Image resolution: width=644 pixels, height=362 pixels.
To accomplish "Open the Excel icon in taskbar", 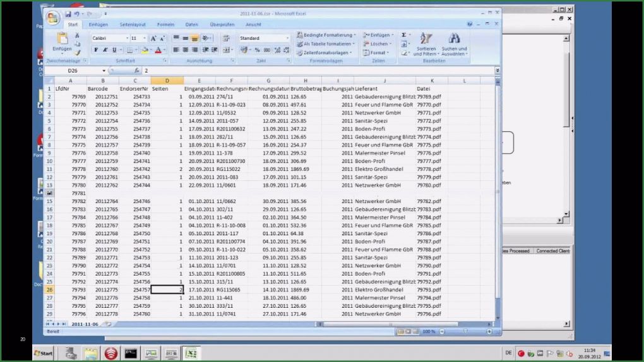I will click(x=191, y=353).
